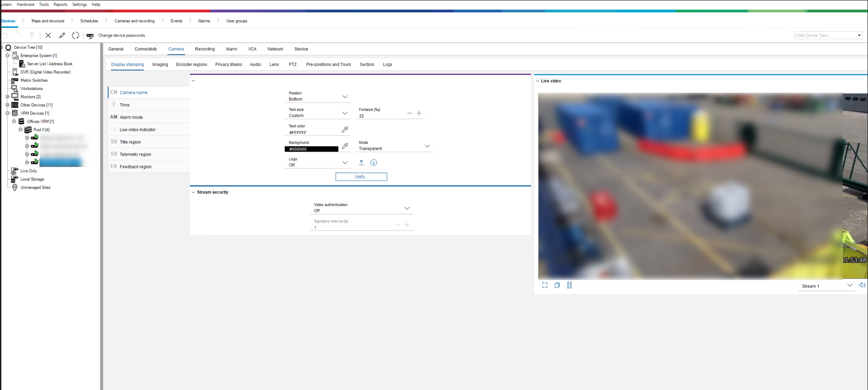Increase Fontsize with the plus stepper
Viewport: 868px width, 390px height.
[x=419, y=113]
